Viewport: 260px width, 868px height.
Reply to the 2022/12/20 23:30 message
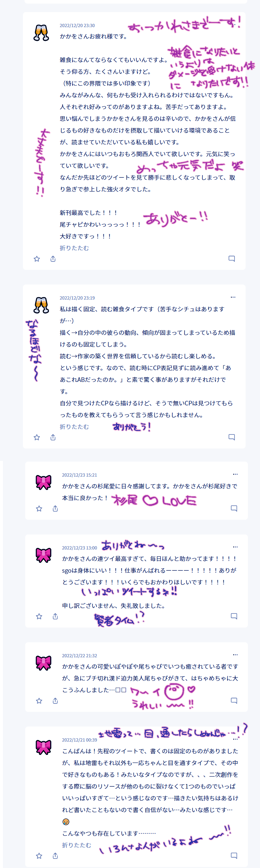(x=232, y=258)
